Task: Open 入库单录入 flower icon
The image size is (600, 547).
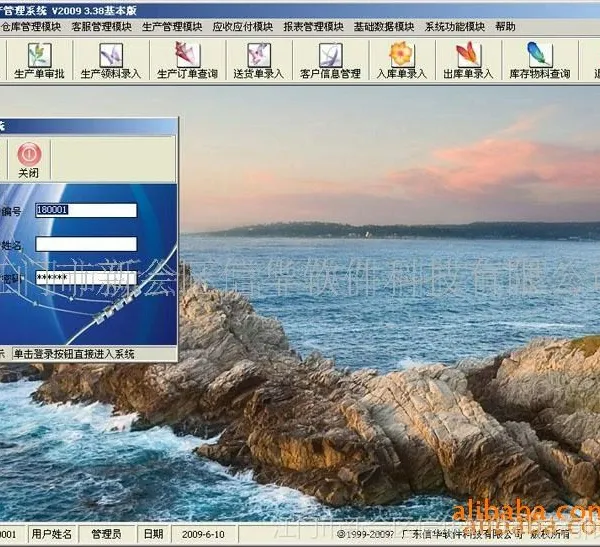Action: click(x=401, y=55)
